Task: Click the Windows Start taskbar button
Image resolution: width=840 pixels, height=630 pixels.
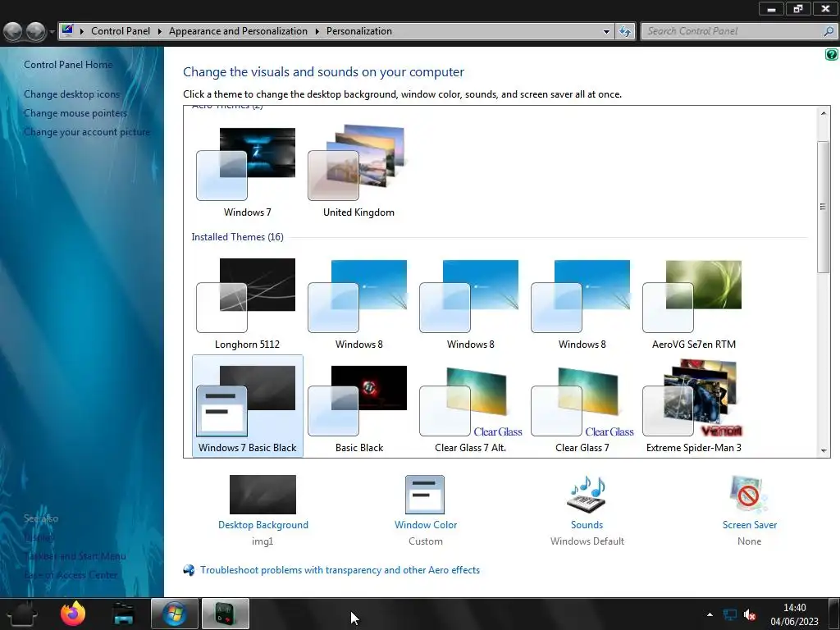Action: pos(175,614)
